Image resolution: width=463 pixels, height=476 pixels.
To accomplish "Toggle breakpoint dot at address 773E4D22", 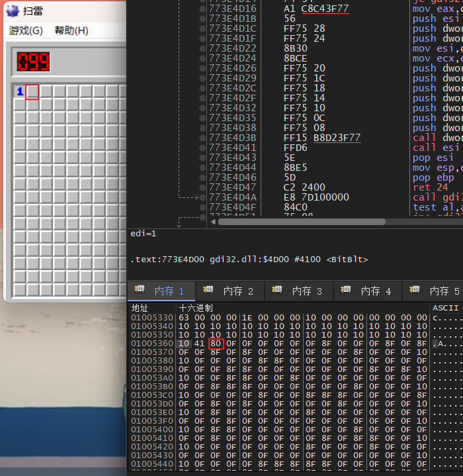I will click(202, 48).
